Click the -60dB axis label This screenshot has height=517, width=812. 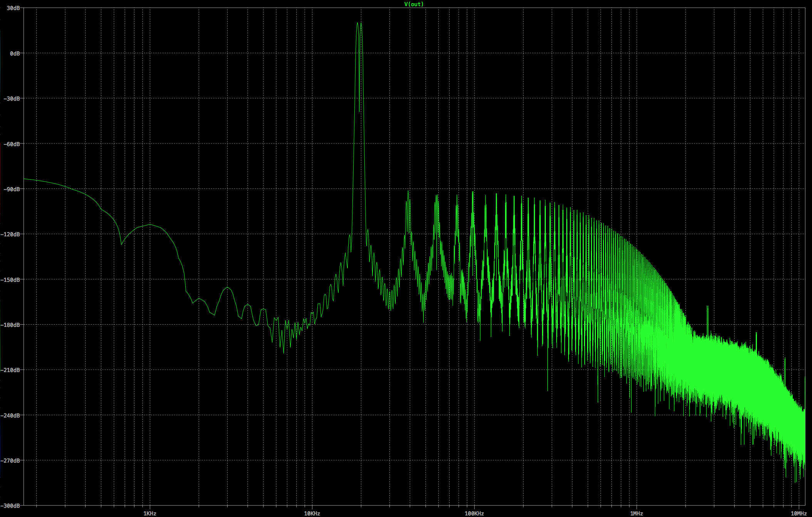tap(12, 144)
